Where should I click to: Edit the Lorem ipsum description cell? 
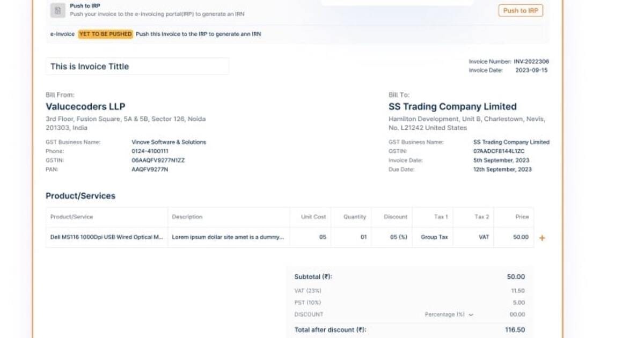(x=229, y=237)
